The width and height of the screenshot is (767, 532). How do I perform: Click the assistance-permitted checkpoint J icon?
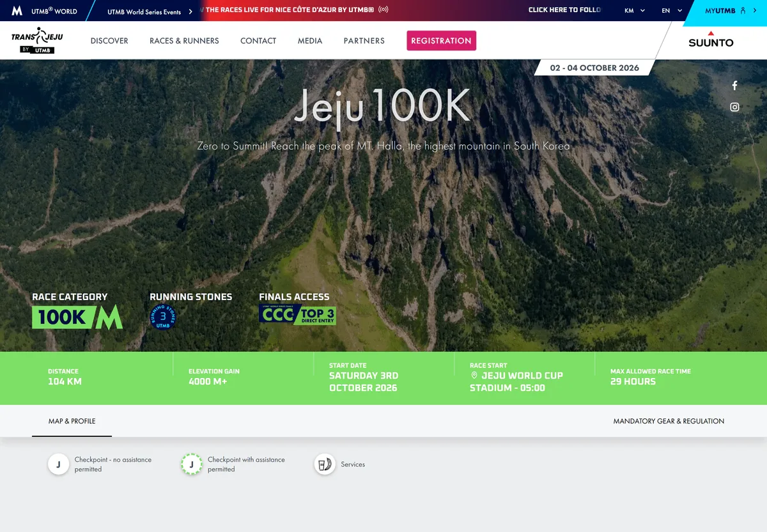coord(191,464)
